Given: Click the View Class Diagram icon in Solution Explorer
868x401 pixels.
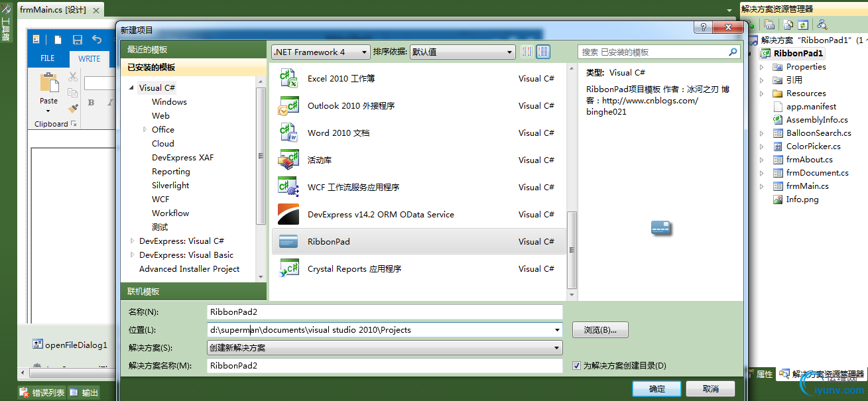Looking at the screenshot, I should point(822,25).
